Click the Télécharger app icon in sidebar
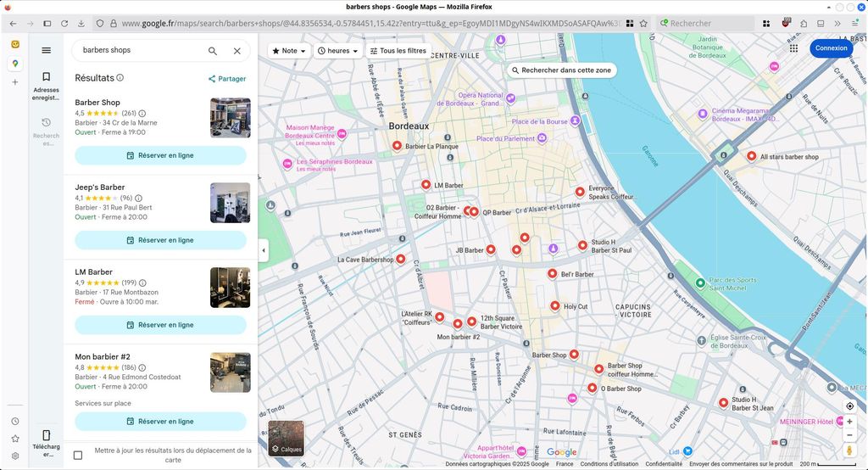Image resolution: width=868 pixels, height=470 pixels. point(46,443)
